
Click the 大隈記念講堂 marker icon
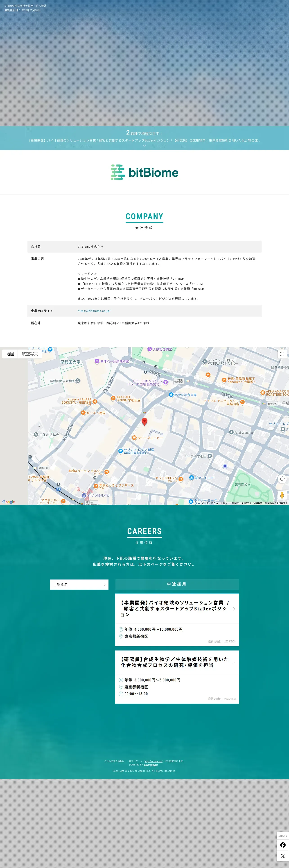click(150, 349)
